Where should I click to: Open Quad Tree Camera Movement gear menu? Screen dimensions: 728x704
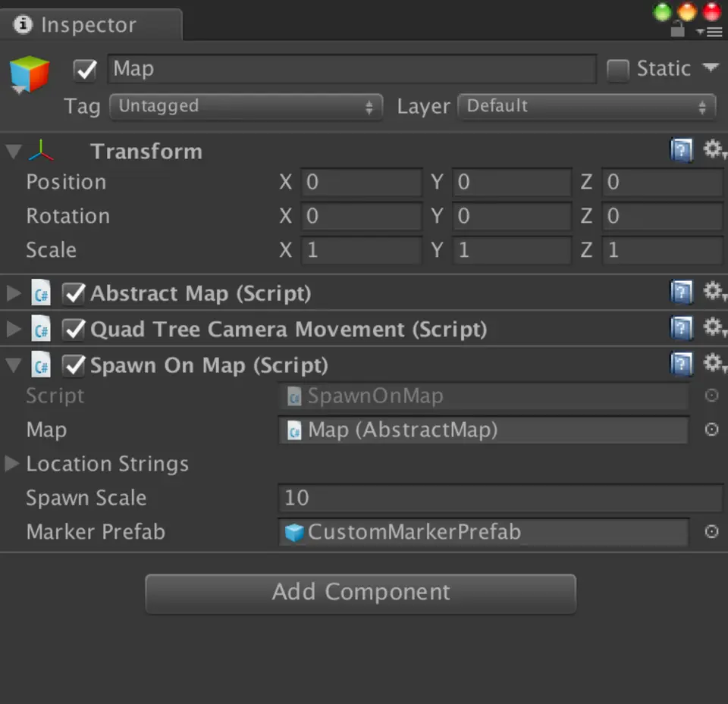[x=713, y=328]
